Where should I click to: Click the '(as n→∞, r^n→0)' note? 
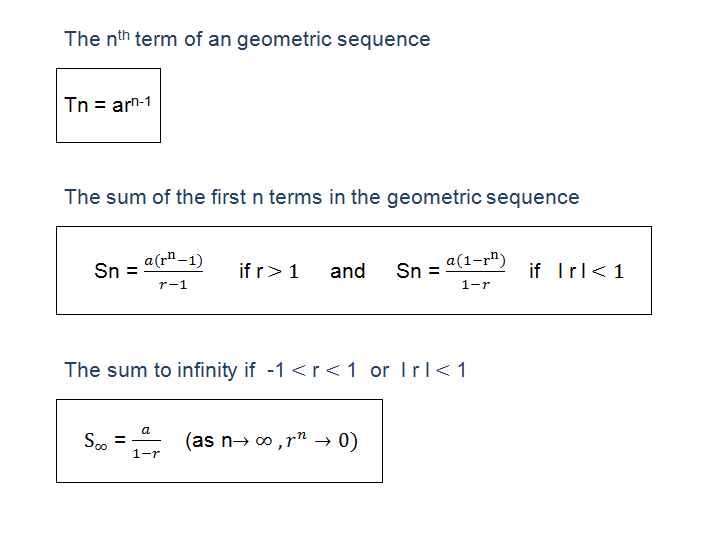coord(271,440)
